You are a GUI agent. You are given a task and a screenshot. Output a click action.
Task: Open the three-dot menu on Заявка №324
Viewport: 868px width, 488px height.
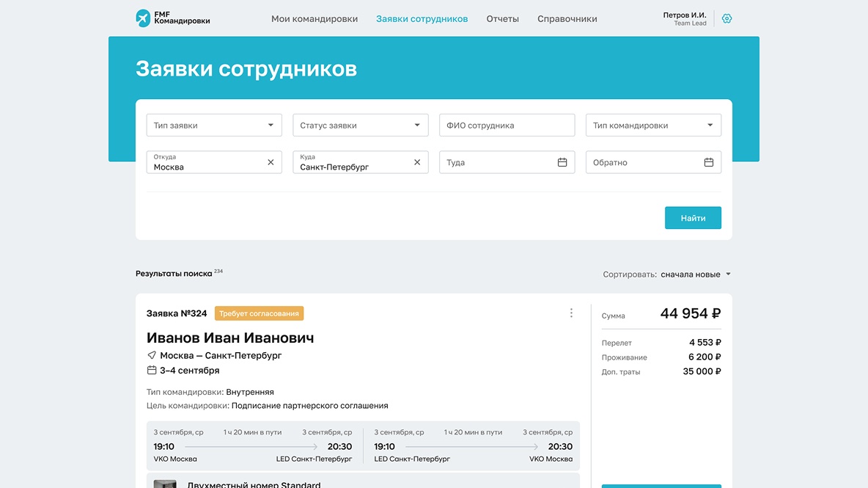pos(571,312)
